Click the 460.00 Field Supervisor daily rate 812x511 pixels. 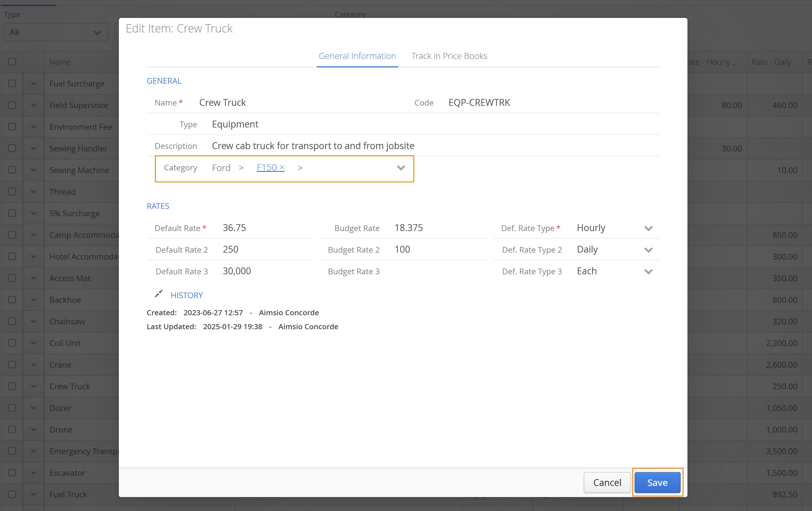coord(785,105)
